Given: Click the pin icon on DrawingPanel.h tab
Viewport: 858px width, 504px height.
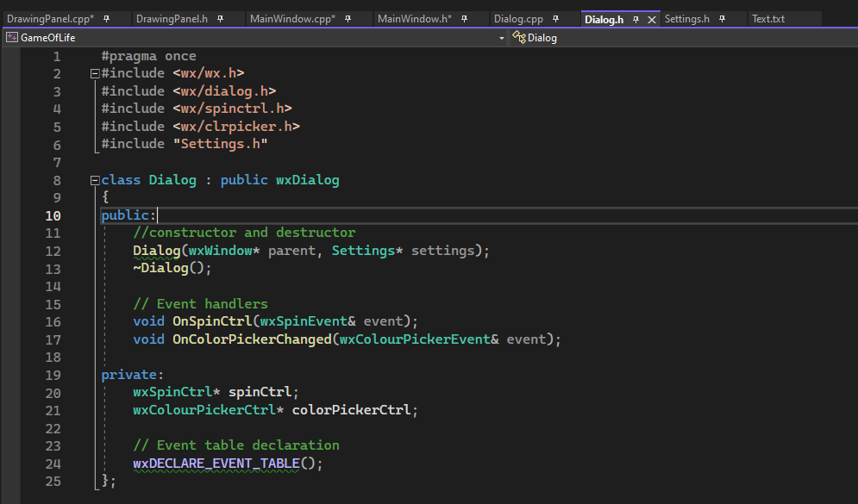Looking at the screenshot, I should pos(222,17).
